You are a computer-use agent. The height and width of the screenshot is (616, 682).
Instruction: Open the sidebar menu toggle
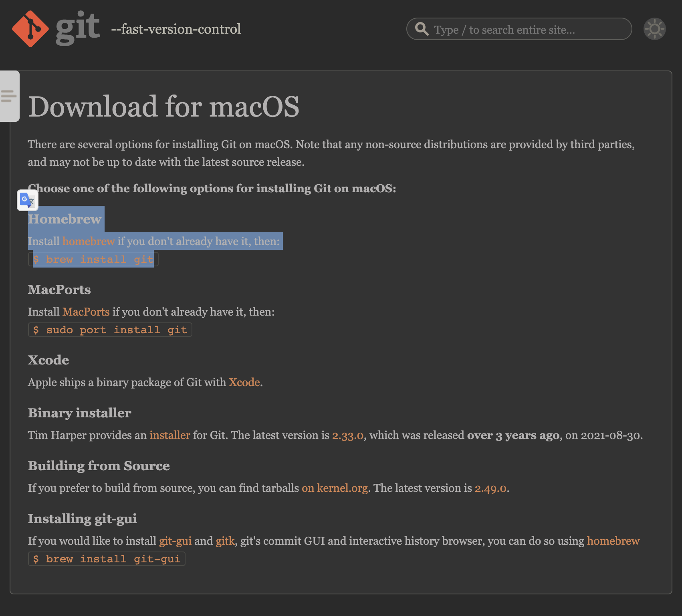(x=9, y=96)
